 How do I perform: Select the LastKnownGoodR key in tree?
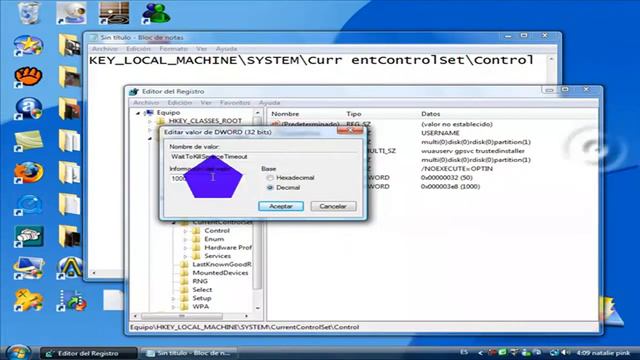[222, 264]
